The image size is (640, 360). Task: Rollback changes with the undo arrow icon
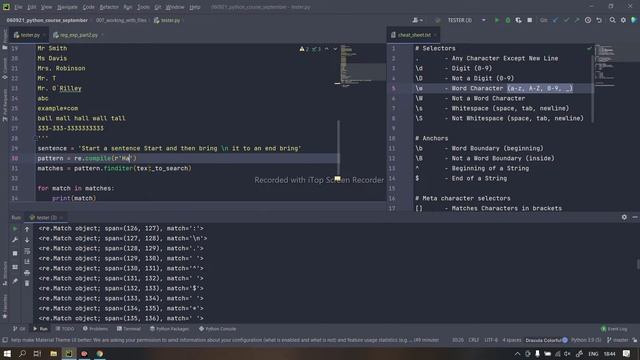(599, 20)
